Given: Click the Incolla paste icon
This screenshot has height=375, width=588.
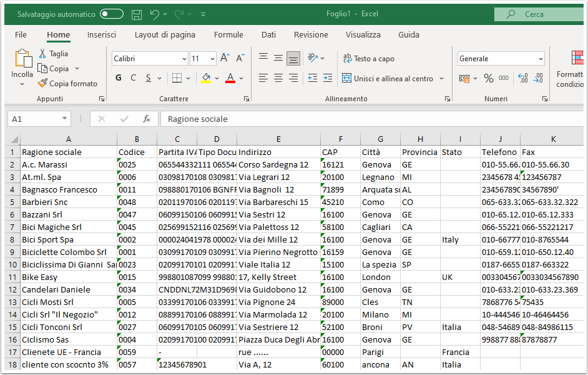Looking at the screenshot, I should tap(22, 59).
